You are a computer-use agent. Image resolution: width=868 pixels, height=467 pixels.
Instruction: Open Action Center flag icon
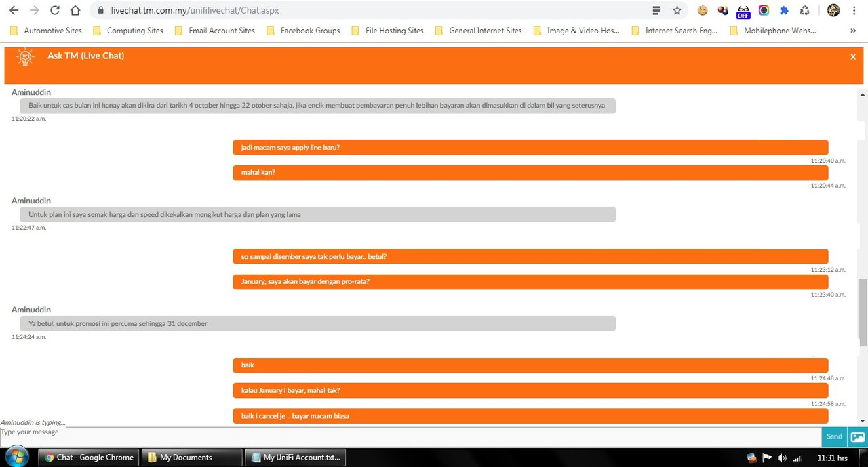click(767, 458)
